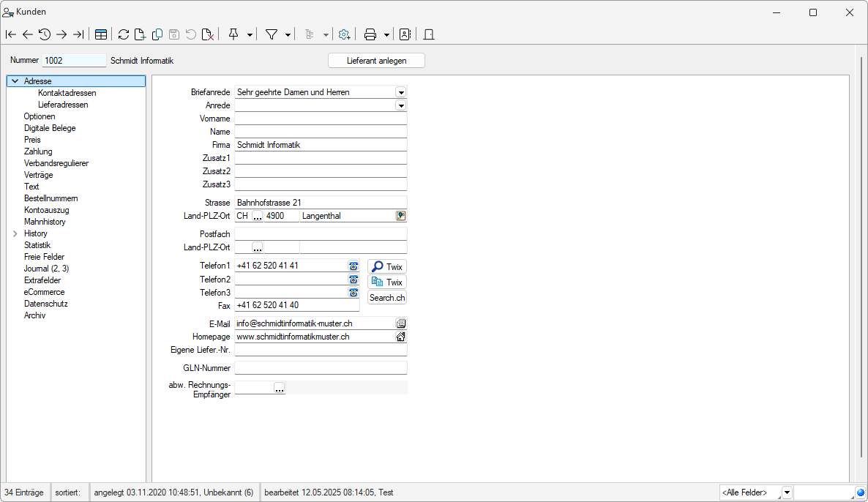This screenshot has width=868, height=502.
Task: Click the GLN-Nummer input field
Action: tap(321, 367)
